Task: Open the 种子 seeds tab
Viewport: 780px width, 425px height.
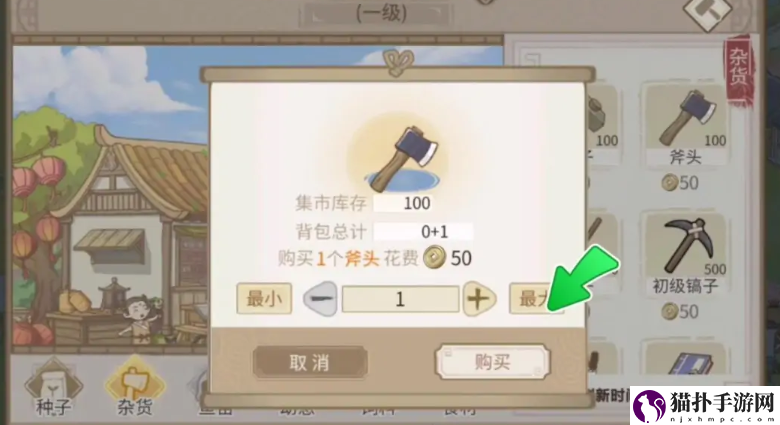Action: 53,390
